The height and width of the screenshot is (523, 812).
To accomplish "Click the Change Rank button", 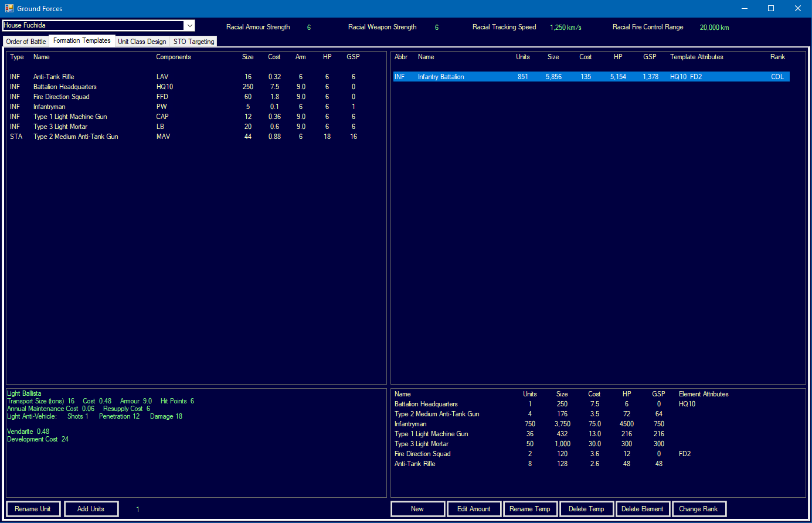I will [x=699, y=509].
